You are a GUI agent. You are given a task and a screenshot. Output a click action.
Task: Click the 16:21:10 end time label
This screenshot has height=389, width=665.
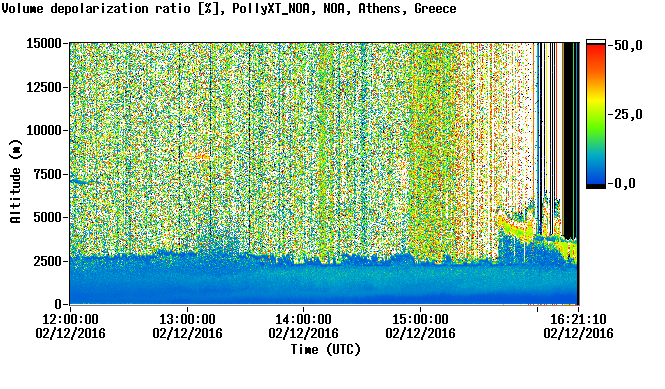click(578, 319)
